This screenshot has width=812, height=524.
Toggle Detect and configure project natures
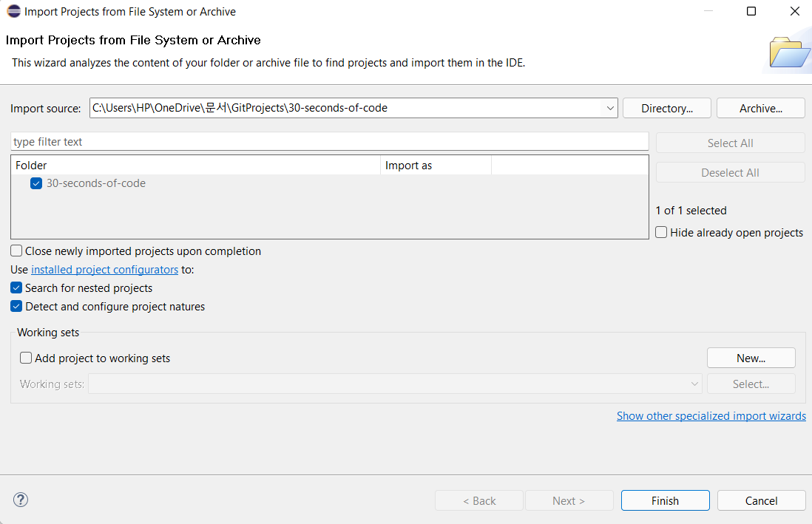click(17, 307)
